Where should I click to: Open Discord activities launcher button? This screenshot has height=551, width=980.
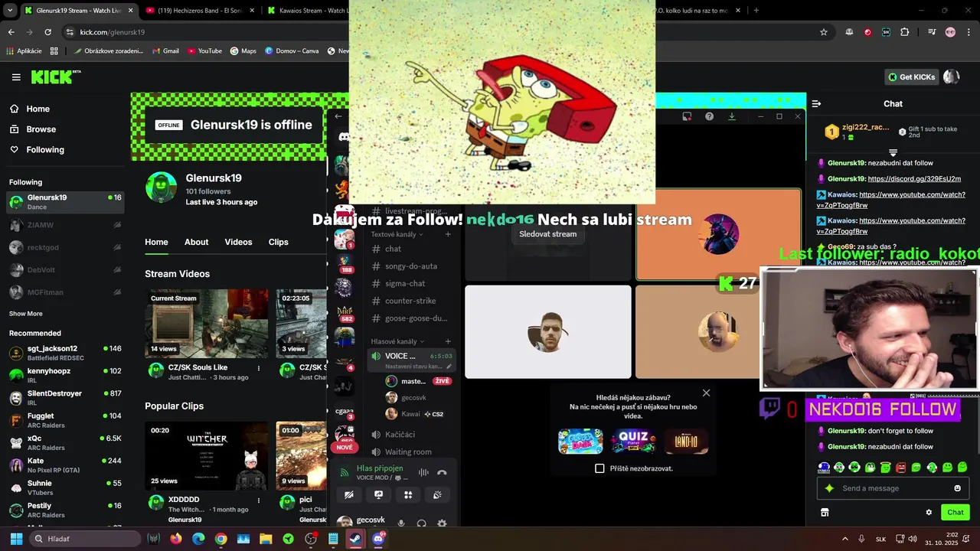[408, 495]
